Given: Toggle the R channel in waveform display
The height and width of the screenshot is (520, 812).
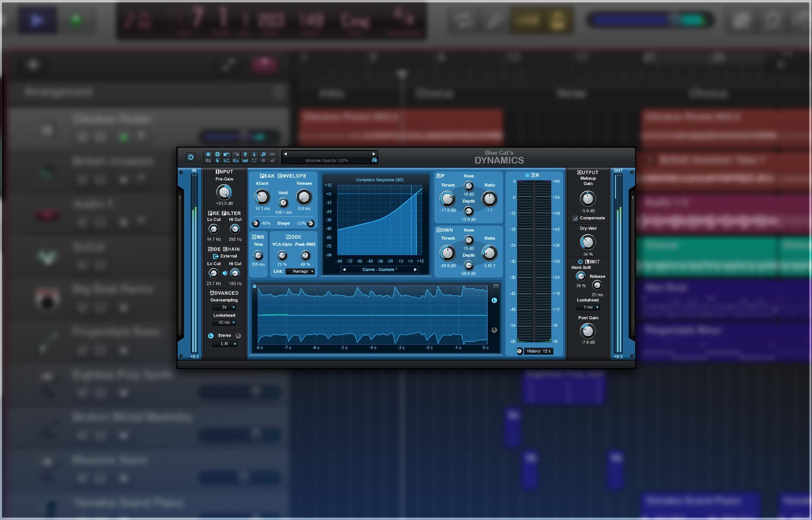Looking at the screenshot, I should (494, 330).
